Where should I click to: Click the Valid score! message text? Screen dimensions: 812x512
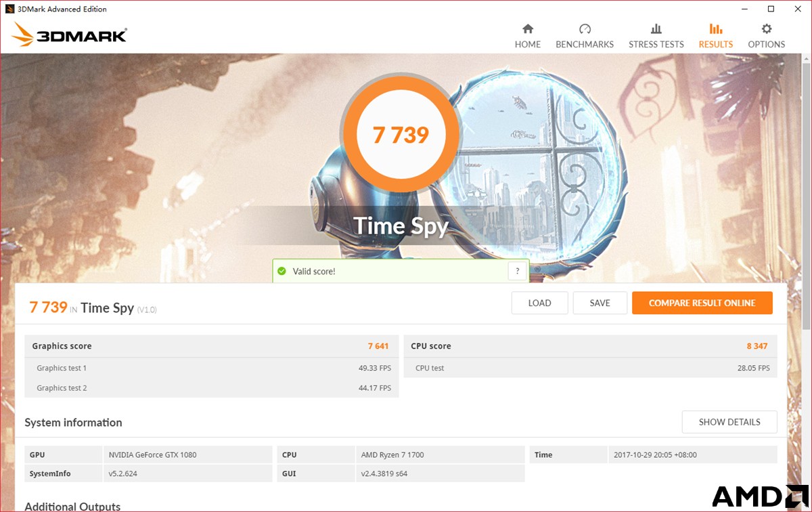coord(314,271)
